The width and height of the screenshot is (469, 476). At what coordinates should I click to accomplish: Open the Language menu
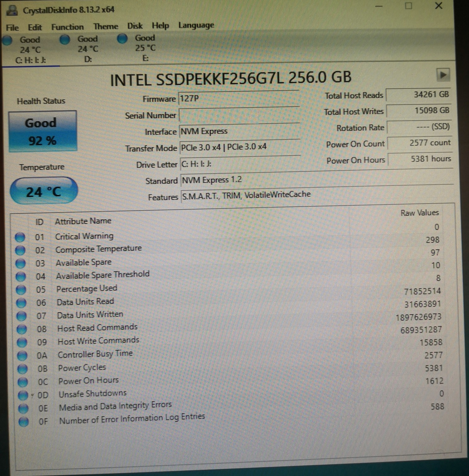coord(196,25)
